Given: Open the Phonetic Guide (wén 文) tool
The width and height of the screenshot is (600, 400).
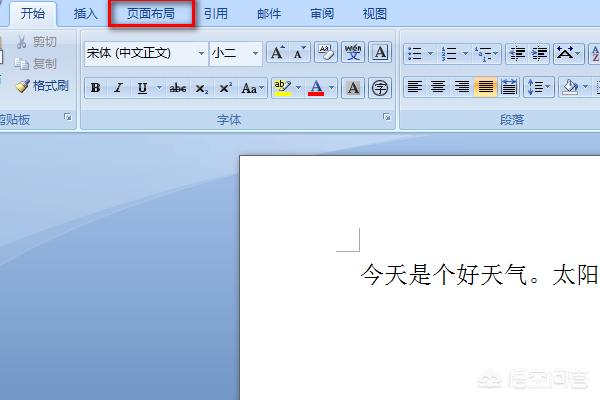Looking at the screenshot, I should 353,52.
